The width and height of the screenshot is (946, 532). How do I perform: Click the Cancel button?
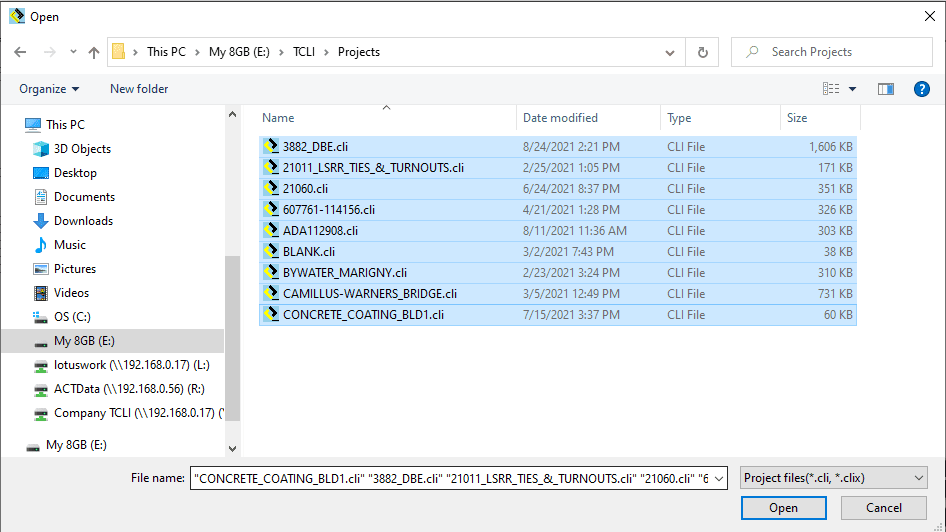(x=884, y=508)
